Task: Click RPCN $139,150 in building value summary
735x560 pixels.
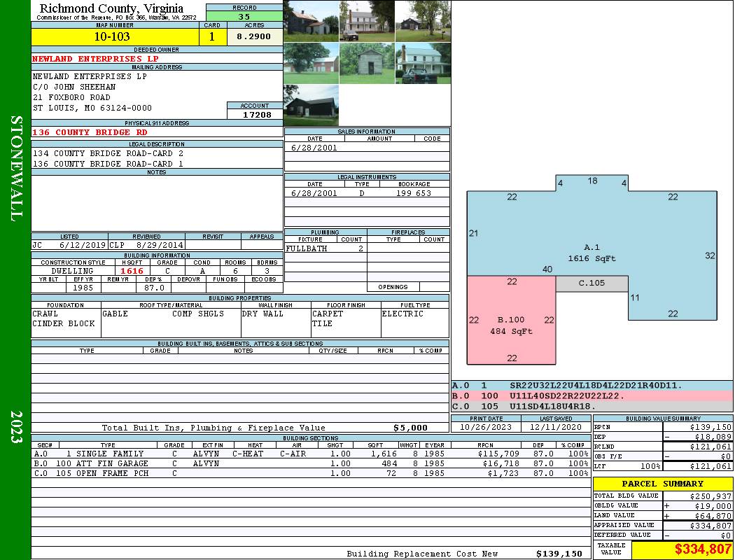Action: click(x=710, y=427)
